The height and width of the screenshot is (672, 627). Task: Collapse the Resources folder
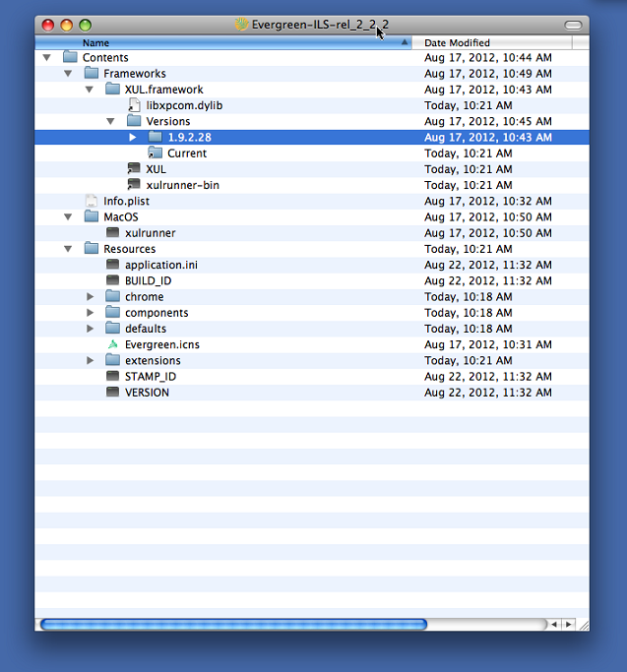pyautogui.click(x=68, y=249)
